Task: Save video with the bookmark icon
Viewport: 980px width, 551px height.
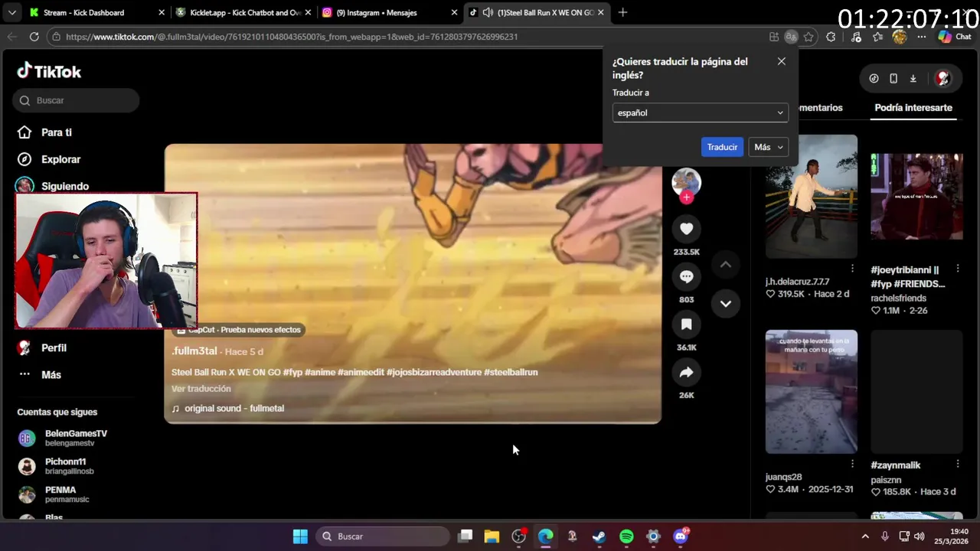Action: coord(686,324)
